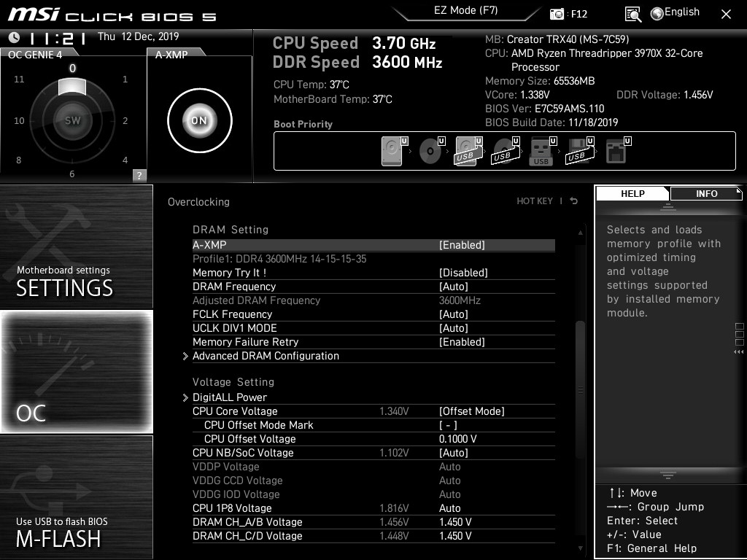Select the USB key boot icon

coord(543,151)
